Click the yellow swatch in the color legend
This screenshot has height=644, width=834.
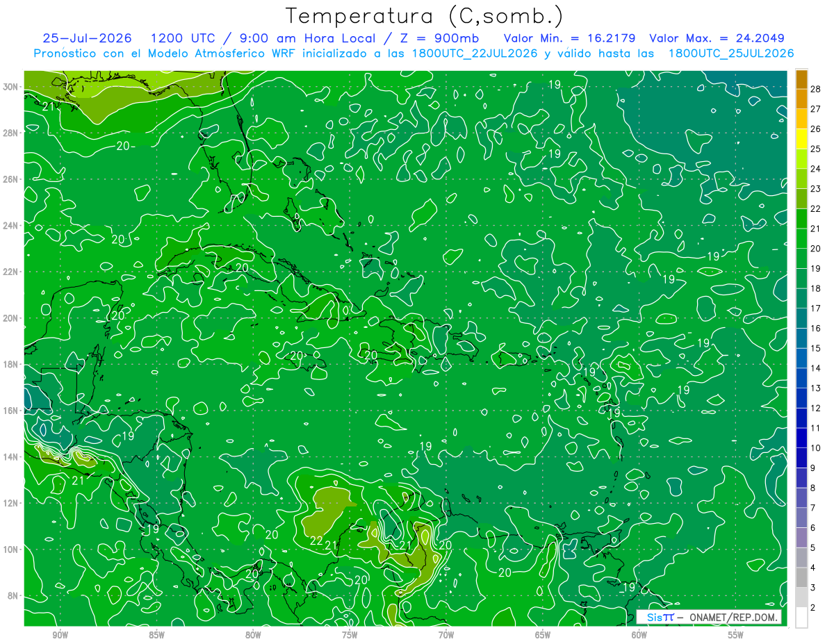click(x=802, y=138)
